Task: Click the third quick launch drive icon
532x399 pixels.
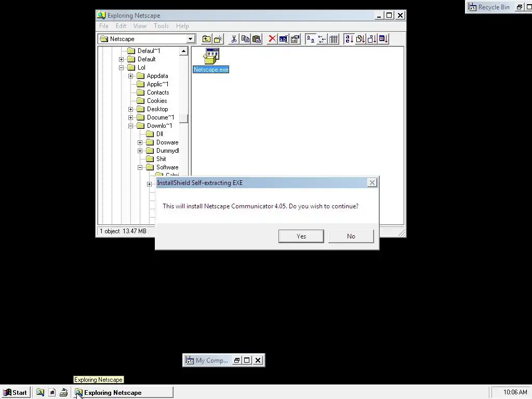Action: click(63, 393)
